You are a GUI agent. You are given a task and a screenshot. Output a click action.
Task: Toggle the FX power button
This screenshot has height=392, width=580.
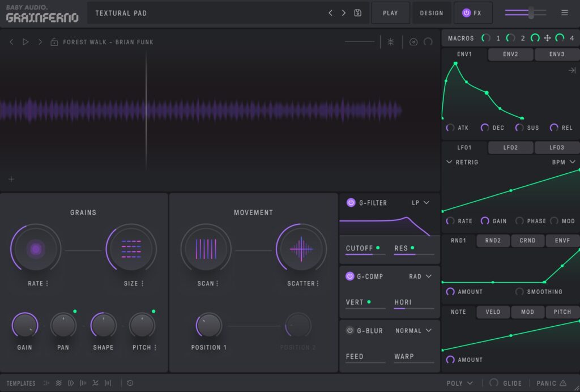[x=466, y=13]
